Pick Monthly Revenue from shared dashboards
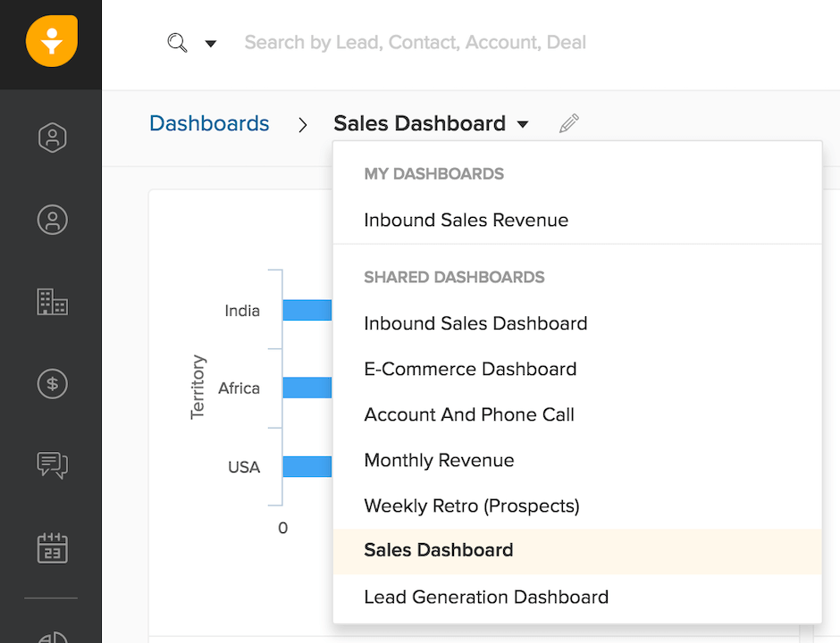The image size is (840, 643). (439, 460)
